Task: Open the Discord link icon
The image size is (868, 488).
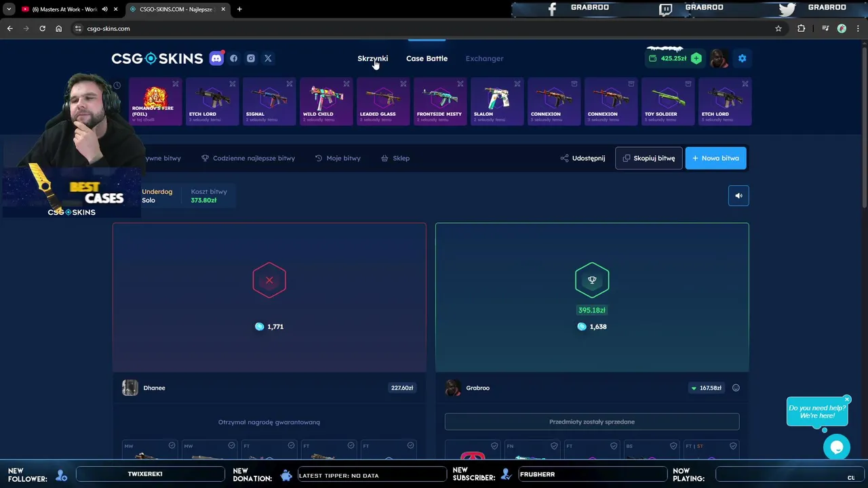Action: click(x=216, y=58)
